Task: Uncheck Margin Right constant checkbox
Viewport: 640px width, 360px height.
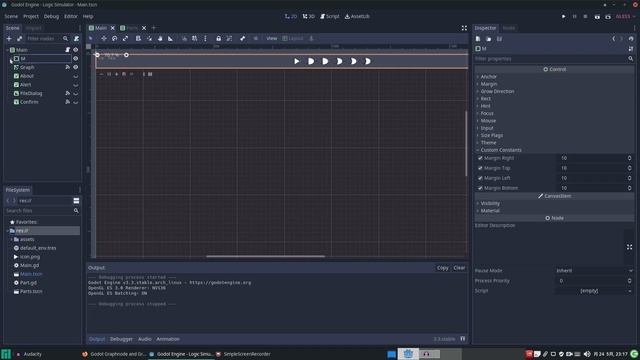Action: pyautogui.click(x=480, y=158)
